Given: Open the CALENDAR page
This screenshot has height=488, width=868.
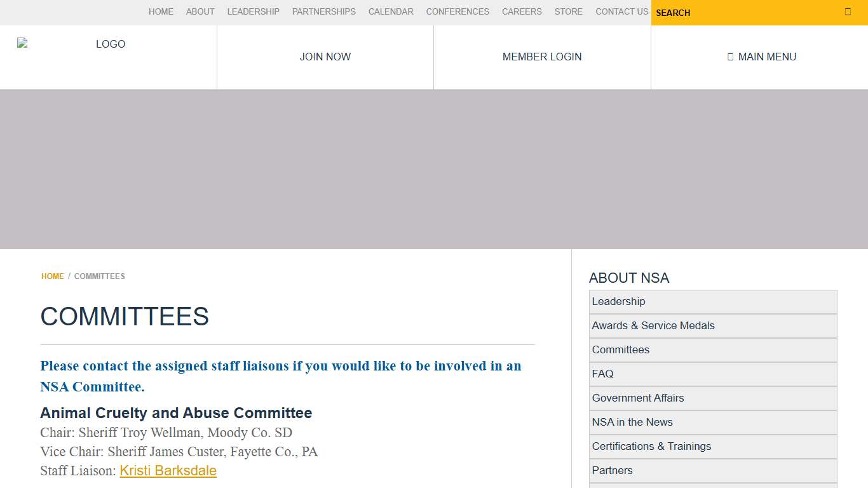Looking at the screenshot, I should point(390,11).
